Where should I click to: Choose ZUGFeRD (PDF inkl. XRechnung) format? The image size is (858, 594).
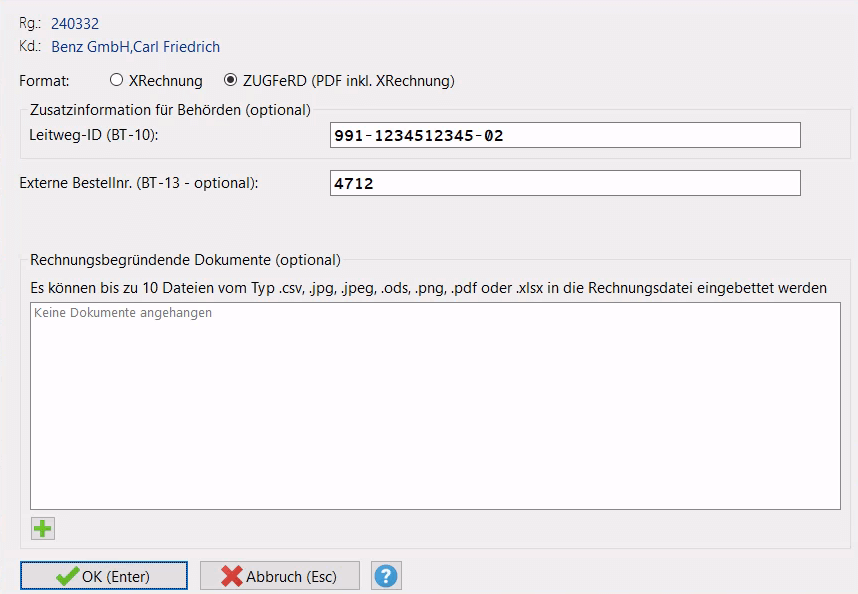click(x=231, y=80)
